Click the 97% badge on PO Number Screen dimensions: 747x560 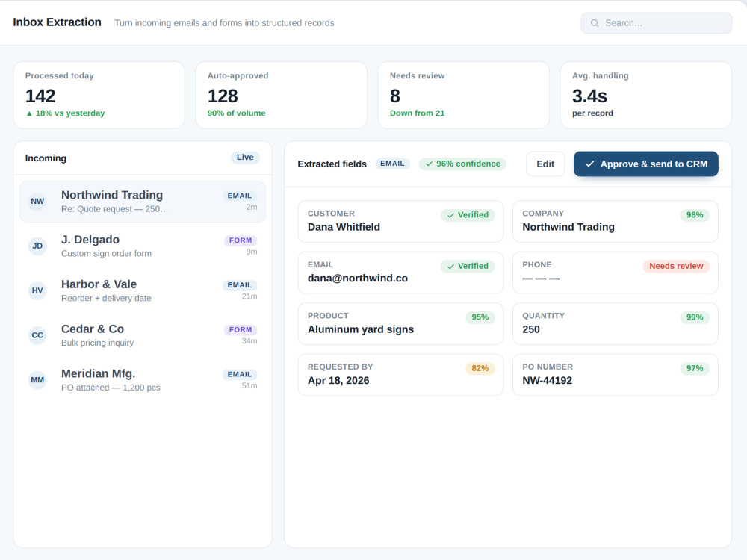tap(695, 368)
